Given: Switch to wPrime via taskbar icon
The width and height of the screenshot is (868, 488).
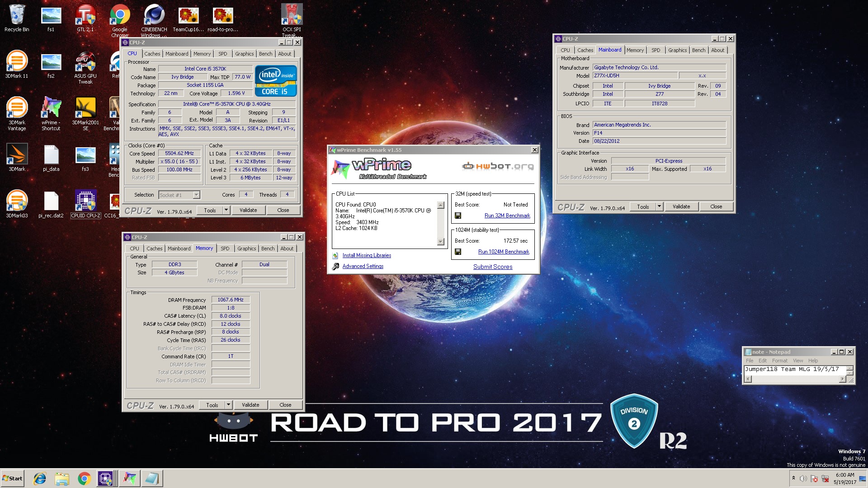Looking at the screenshot, I should [x=129, y=479].
